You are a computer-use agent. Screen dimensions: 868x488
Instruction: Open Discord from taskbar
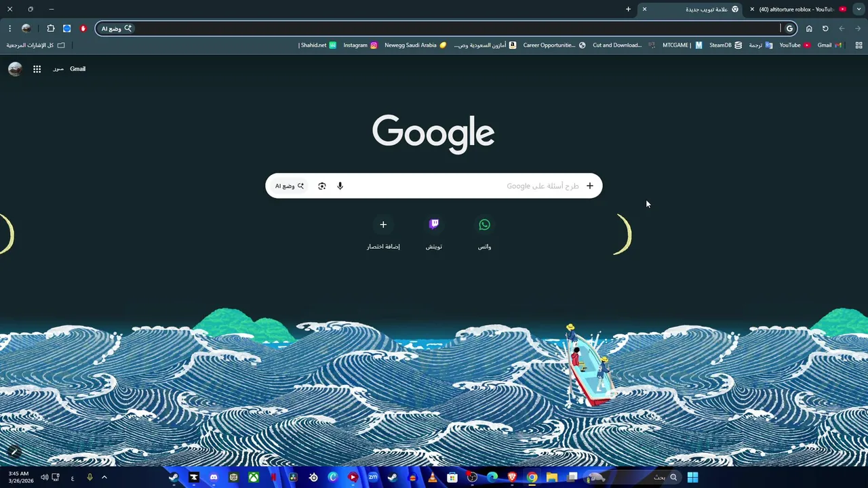click(214, 477)
